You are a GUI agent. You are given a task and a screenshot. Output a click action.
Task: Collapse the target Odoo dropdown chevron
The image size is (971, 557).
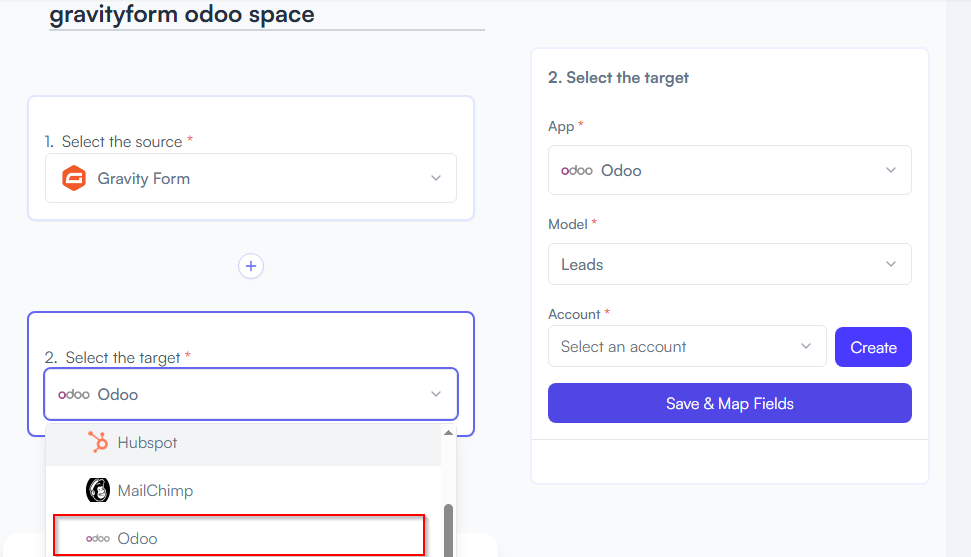[436, 394]
